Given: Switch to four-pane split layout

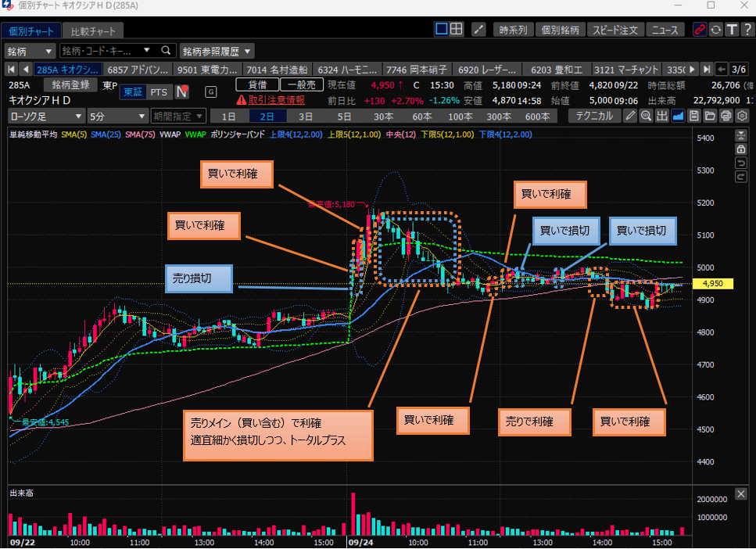Looking at the screenshot, I should pos(456,29).
